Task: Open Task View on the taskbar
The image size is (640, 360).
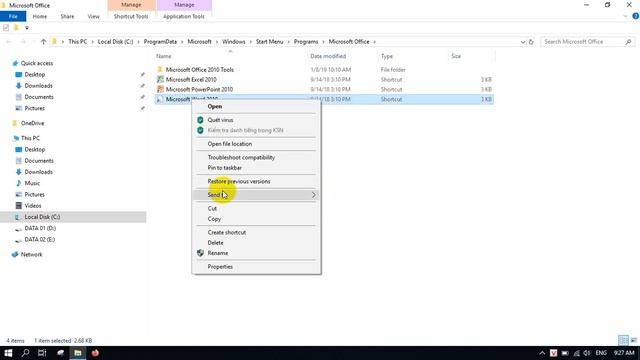Action: [42, 353]
